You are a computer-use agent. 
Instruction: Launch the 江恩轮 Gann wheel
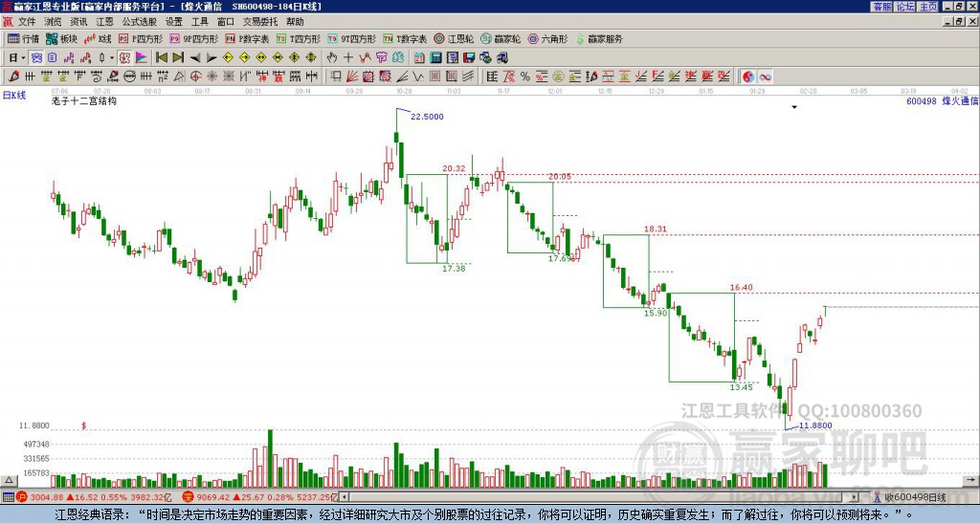pyautogui.click(x=454, y=38)
